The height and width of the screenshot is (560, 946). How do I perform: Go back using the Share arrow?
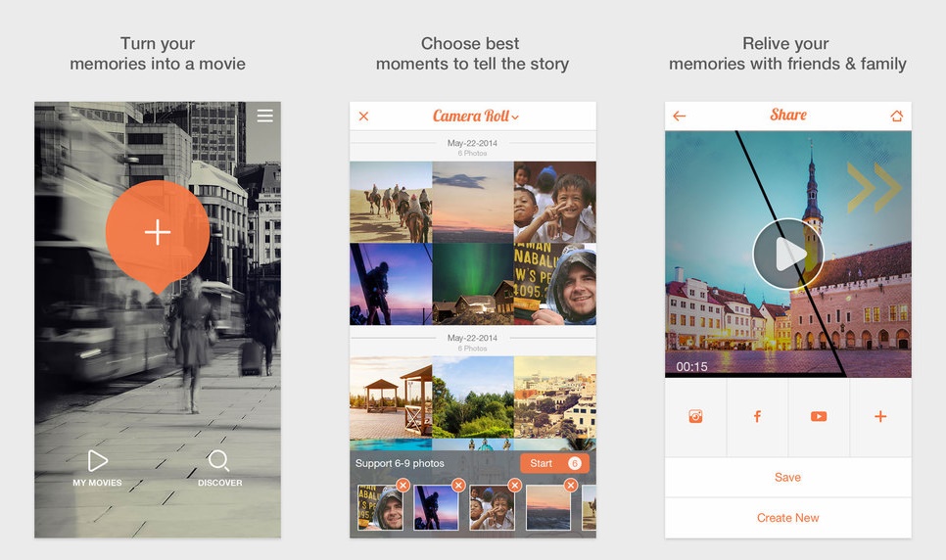(680, 116)
